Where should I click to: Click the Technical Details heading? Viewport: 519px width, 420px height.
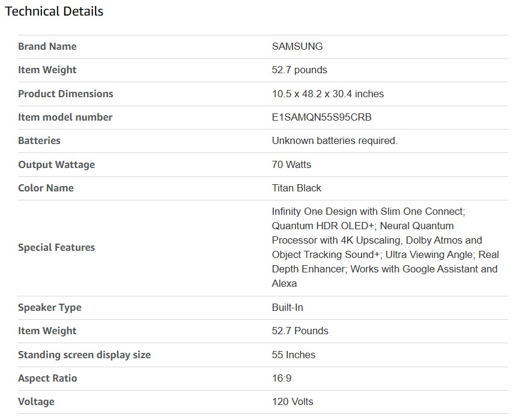click(54, 11)
